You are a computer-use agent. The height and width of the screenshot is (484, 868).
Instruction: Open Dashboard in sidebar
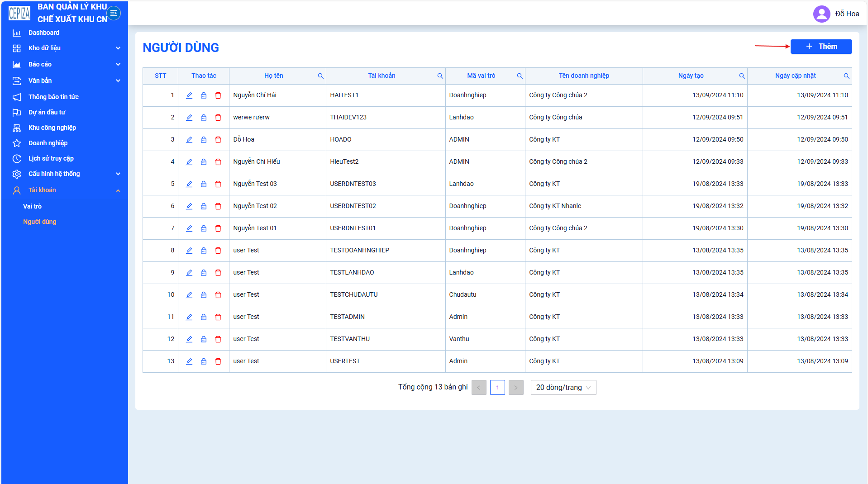coord(44,33)
